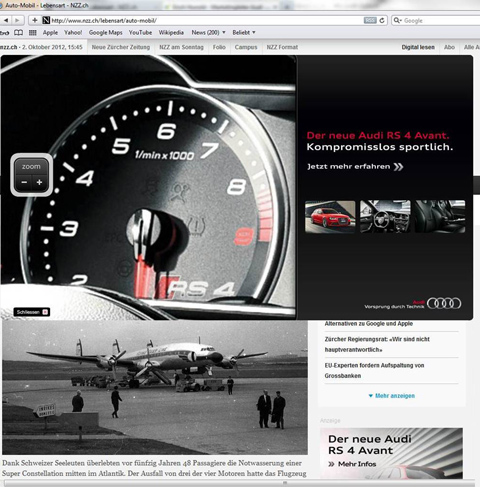
Task: Click the RSS badge in address bar
Action: pyautogui.click(x=370, y=20)
